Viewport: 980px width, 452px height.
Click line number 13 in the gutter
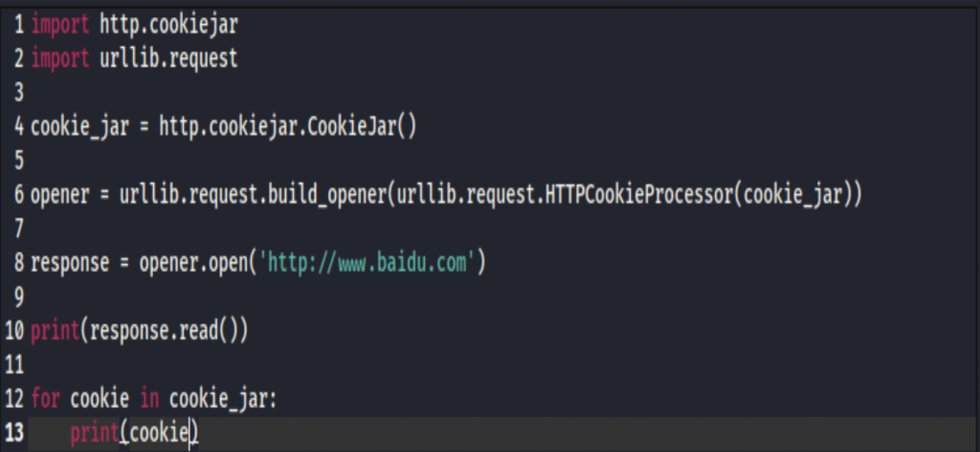pyautogui.click(x=13, y=433)
